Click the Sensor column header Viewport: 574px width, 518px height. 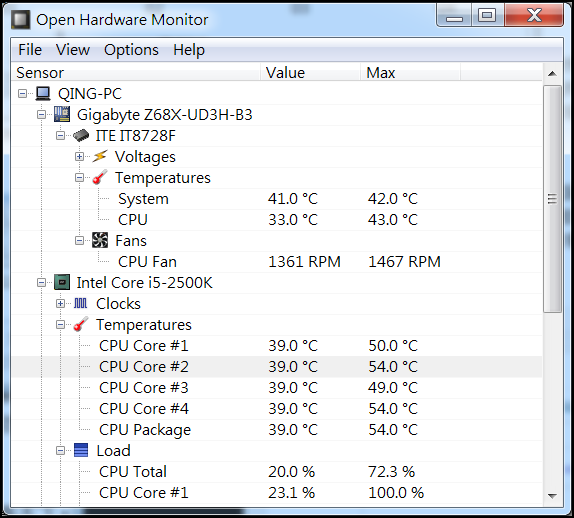coord(136,72)
